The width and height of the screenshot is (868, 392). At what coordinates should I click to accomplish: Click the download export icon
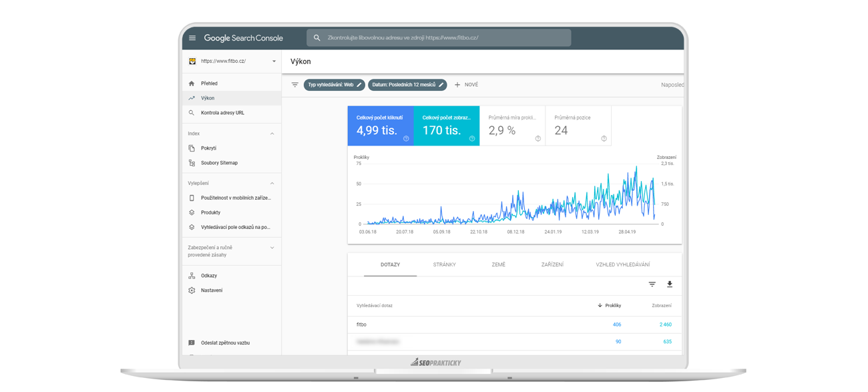pos(670,284)
